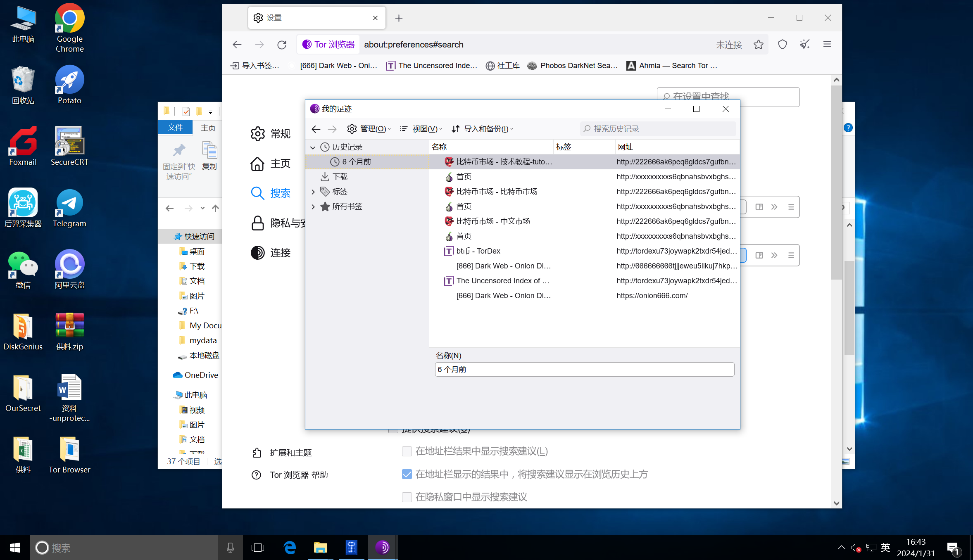Open SecureCRT desktop icon
The width and height of the screenshot is (973, 560).
pyautogui.click(x=69, y=147)
